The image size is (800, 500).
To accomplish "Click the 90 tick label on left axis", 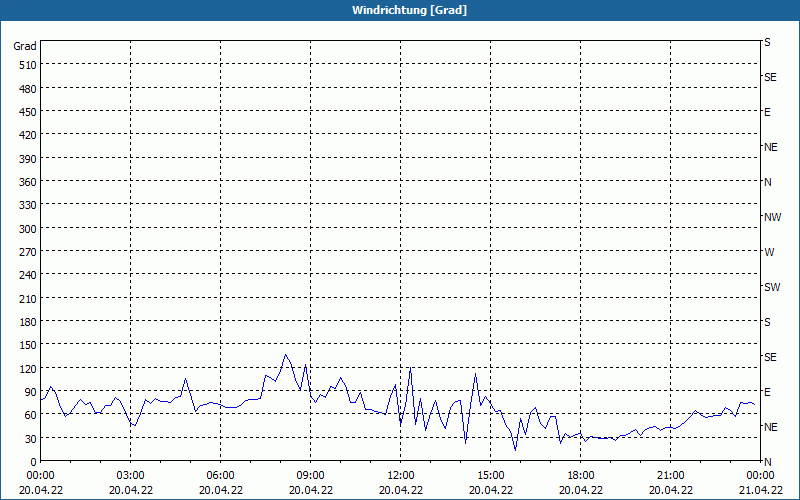I will coord(28,392).
